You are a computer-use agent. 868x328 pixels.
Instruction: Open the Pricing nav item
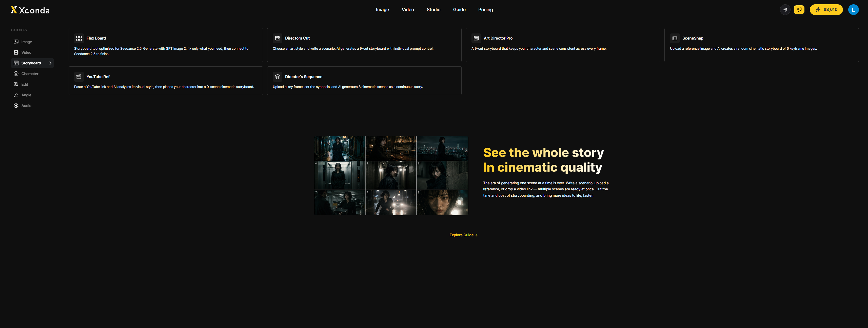click(x=486, y=9)
